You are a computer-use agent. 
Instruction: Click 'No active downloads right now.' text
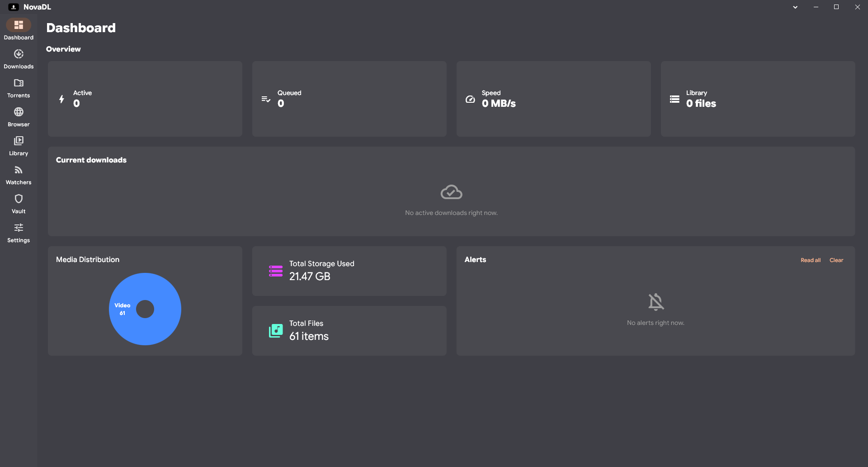451,213
